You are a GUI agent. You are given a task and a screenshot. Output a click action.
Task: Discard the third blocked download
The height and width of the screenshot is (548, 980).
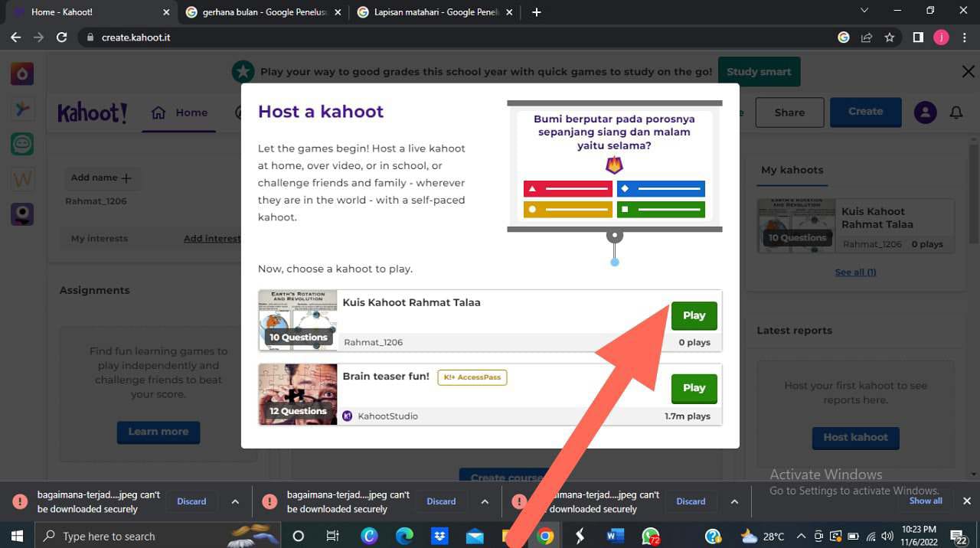click(691, 502)
